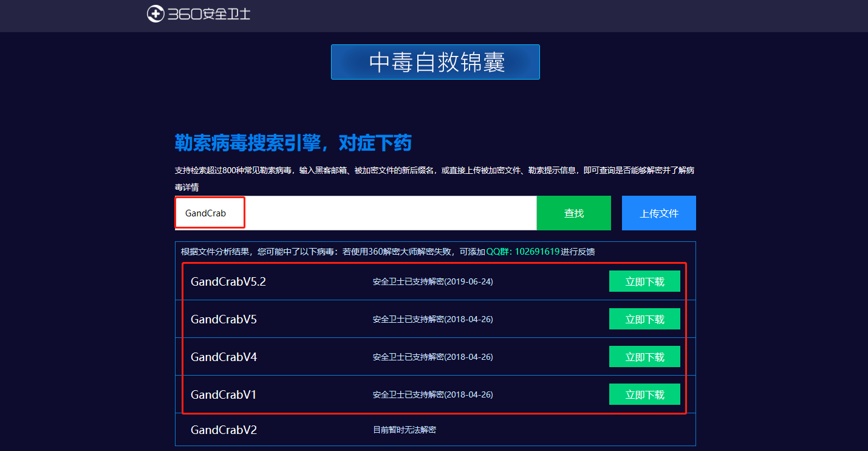The height and width of the screenshot is (451, 868).
Task: Click the search field containing GandCrab
Action: (355, 213)
